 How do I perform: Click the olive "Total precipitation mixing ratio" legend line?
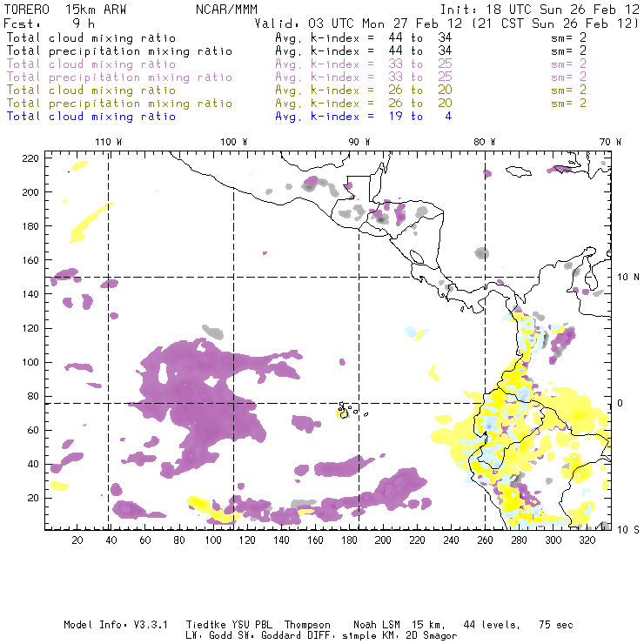click(x=119, y=103)
